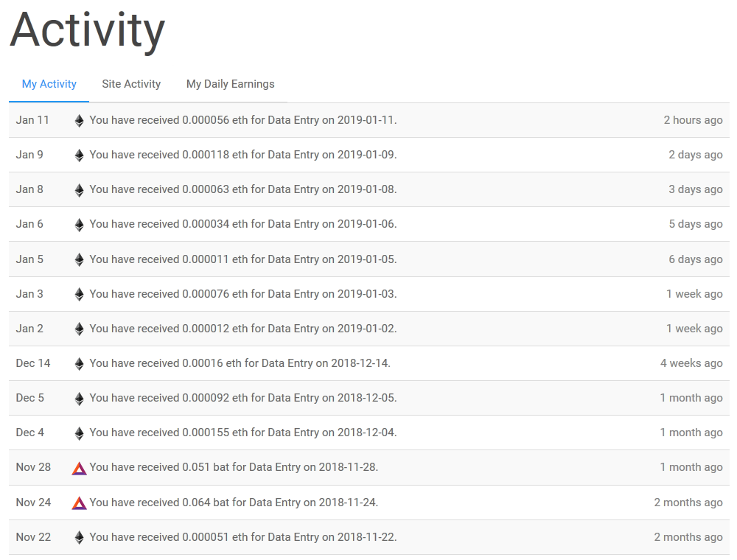The height and width of the screenshot is (560, 737).
Task: Click the Ethereum icon in the Jan 5 row
Action: 80,260
